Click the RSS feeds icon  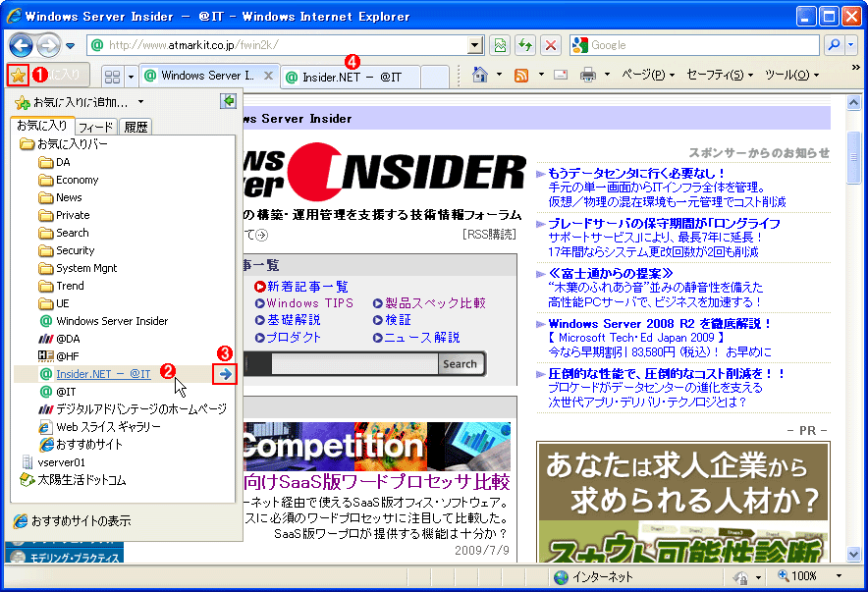click(x=521, y=75)
